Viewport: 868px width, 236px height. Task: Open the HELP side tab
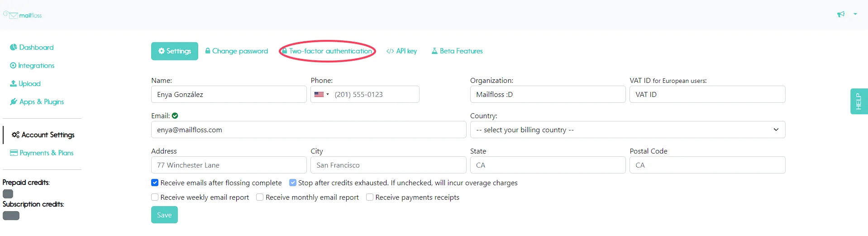[x=859, y=101]
